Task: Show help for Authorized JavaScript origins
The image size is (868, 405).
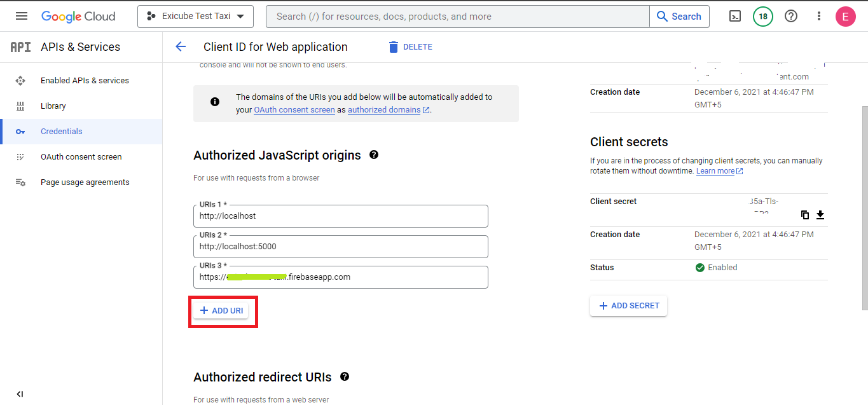Action: pos(374,154)
